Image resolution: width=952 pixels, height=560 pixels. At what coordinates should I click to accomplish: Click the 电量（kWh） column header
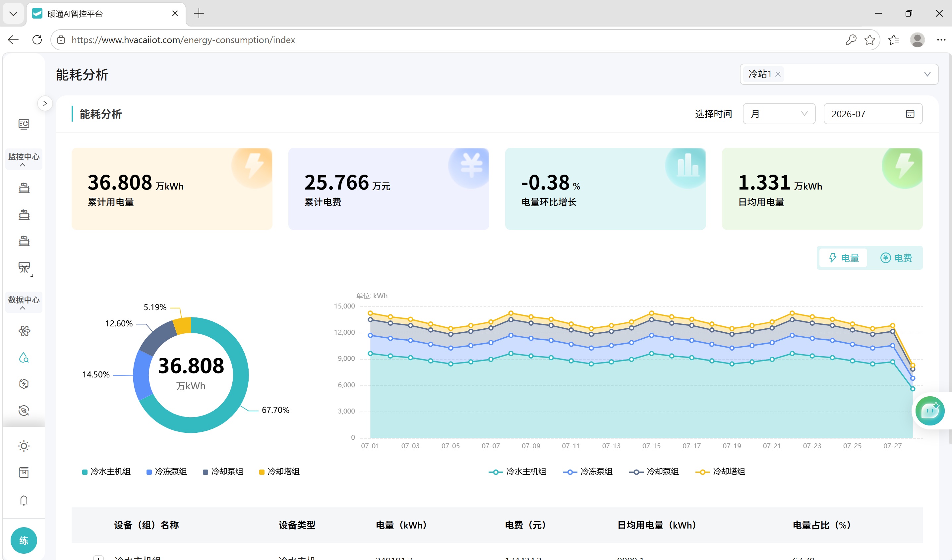pos(401,525)
